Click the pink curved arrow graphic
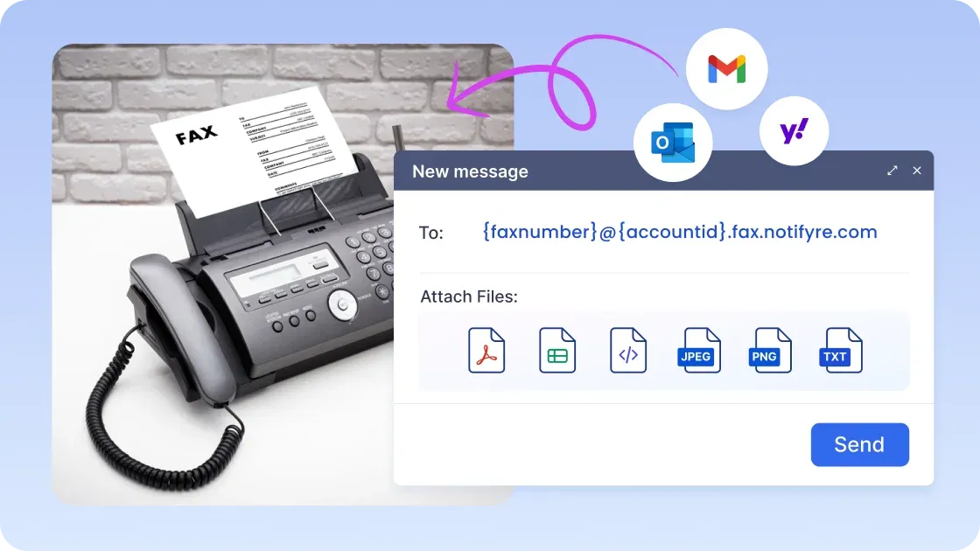980x551 pixels. (542, 83)
